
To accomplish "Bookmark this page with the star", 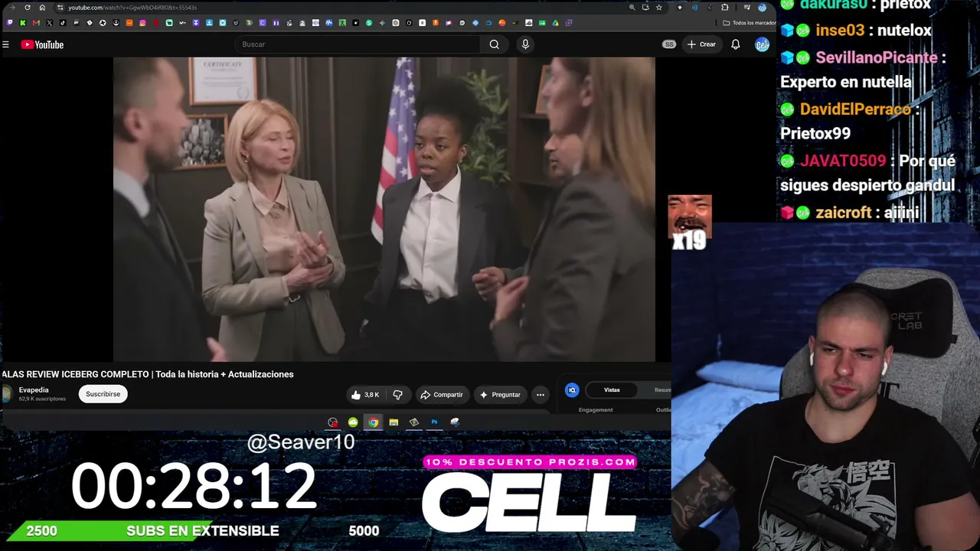I will tap(658, 8).
